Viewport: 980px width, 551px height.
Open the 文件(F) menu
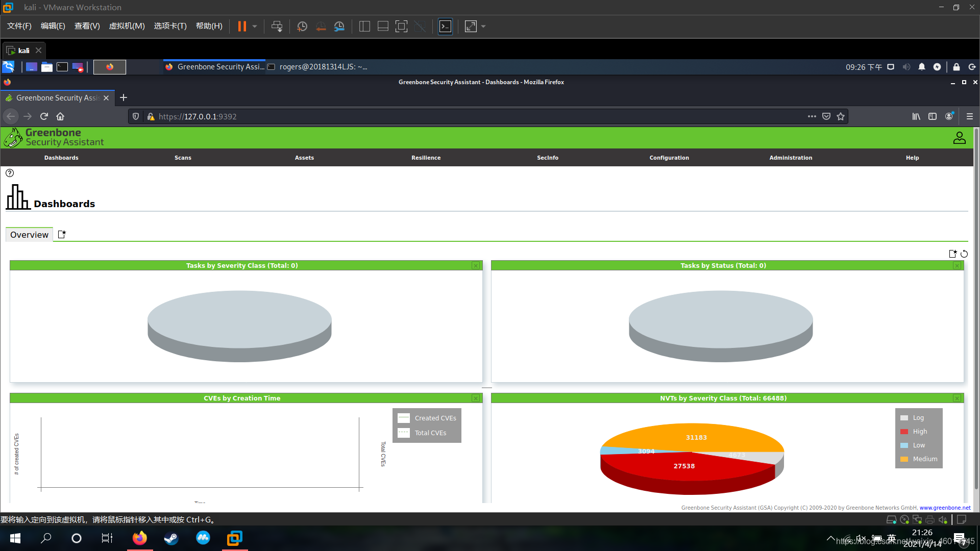click(x=19, y=26)
